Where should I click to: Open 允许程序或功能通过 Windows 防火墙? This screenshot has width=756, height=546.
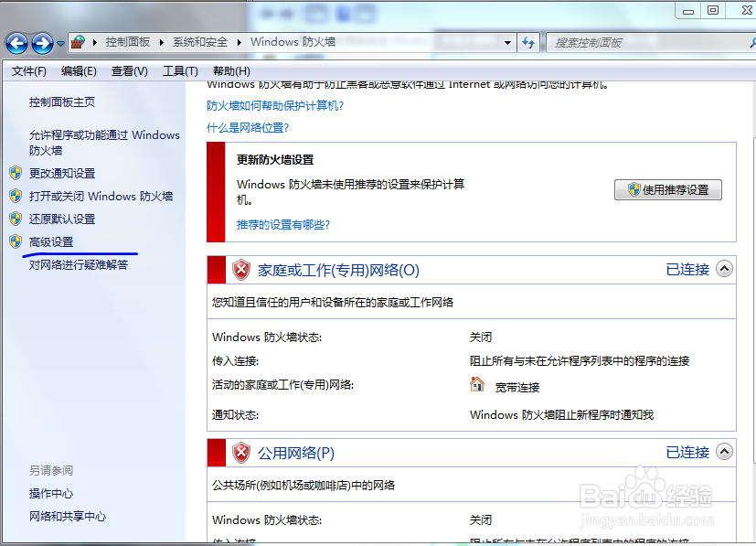coord(104,143)
